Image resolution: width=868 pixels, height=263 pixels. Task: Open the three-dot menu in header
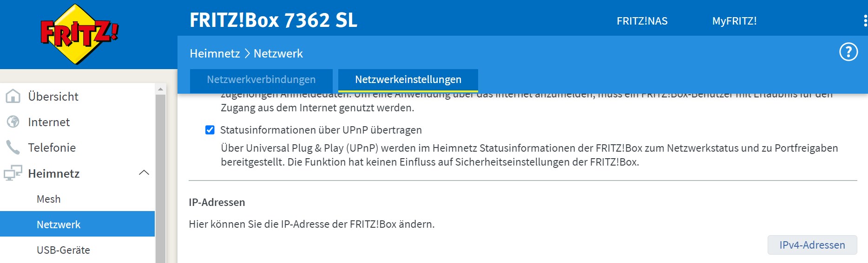[x=865, y=21]
